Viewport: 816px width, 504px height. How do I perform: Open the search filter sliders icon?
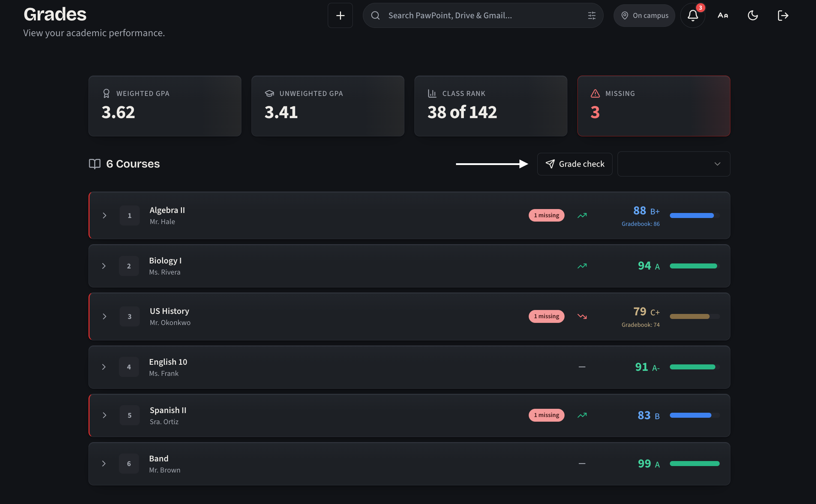591,15
